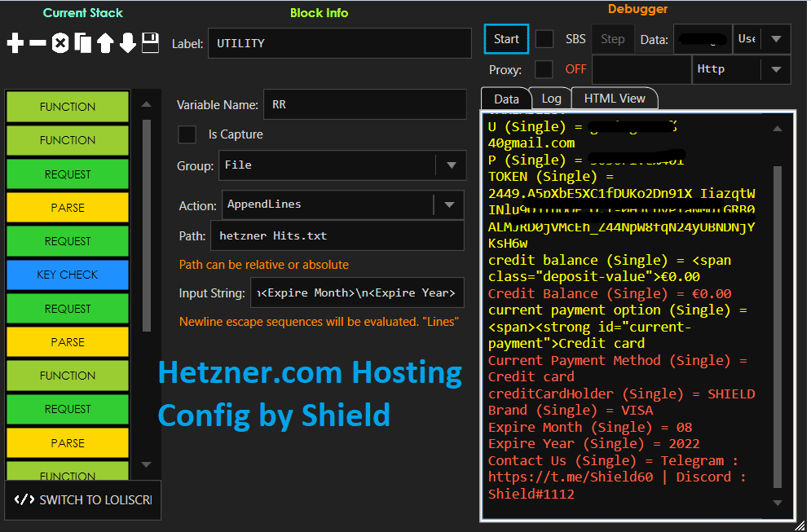Click the 'Expire Year (Single) = 2022' output line
The height and width of the screenshot is (532, 811).
(x=593, y=443)
